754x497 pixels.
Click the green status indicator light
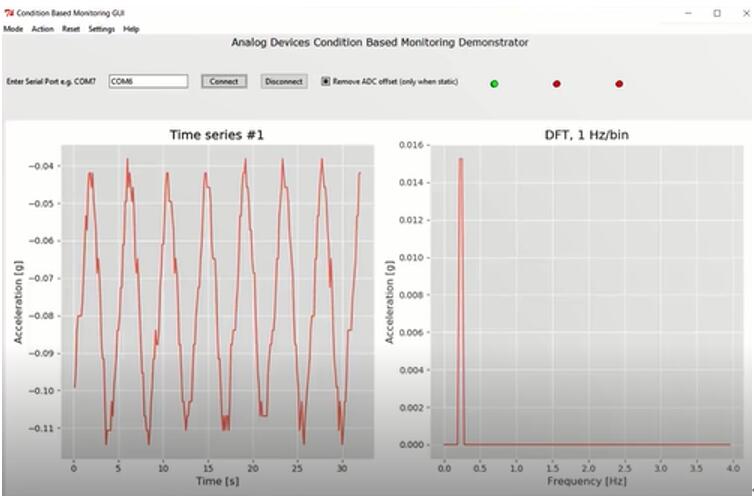494,83
